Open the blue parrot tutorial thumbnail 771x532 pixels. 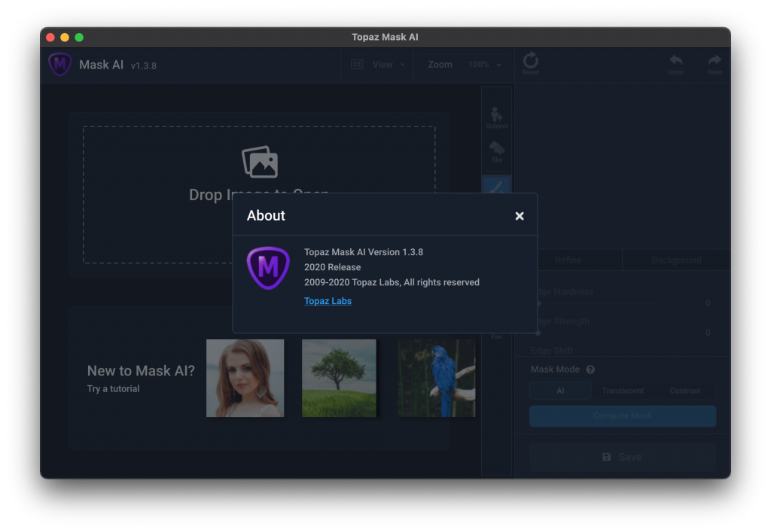(437, 378)
